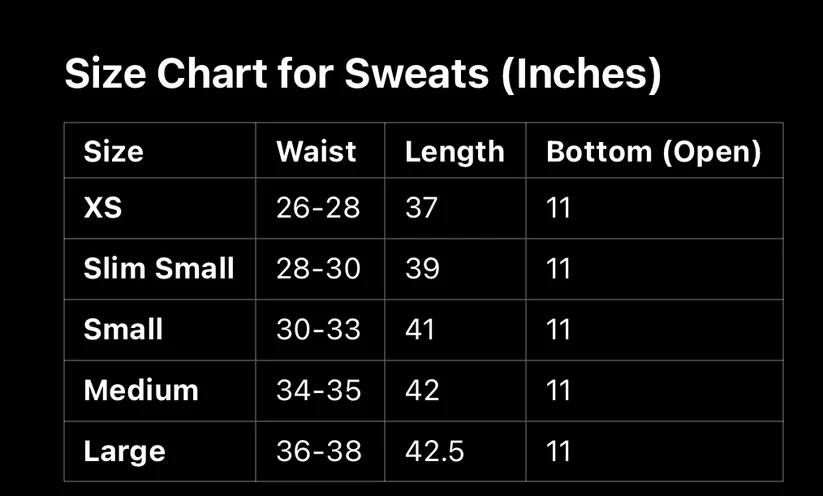The image size is (823, 496).
Task: Click the Slim Small size label
Action: click(x=159, y=268)
